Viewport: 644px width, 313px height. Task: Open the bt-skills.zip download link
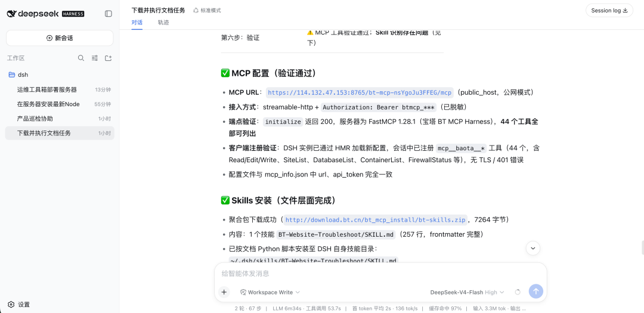pyautogui.click(x=376, y=220)
